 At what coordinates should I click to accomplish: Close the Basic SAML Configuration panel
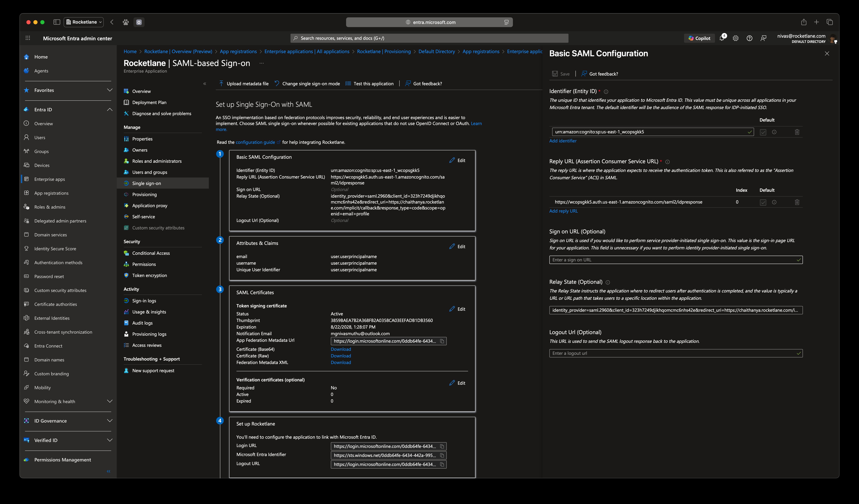click(827, 53)
